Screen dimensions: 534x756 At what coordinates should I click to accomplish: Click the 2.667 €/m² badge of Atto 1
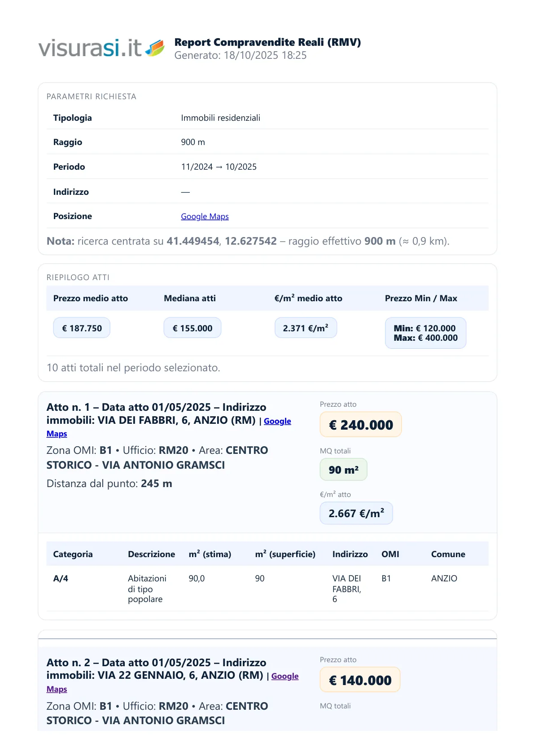(356, 513)
